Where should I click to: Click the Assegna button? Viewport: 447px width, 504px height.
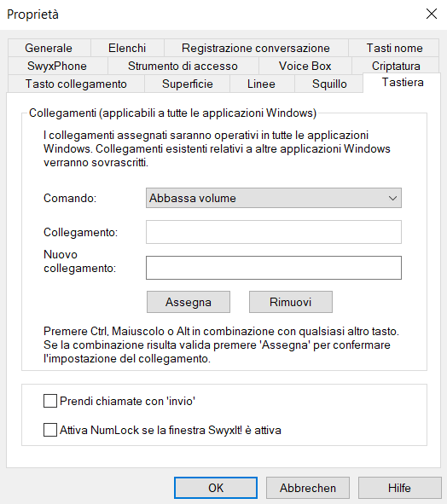pos(189,302)
